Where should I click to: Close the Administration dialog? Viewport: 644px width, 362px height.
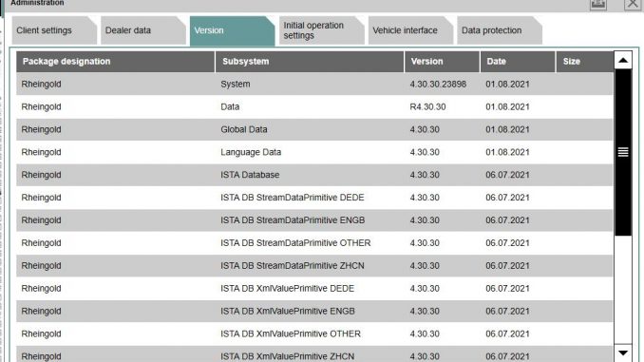[633, 4]
